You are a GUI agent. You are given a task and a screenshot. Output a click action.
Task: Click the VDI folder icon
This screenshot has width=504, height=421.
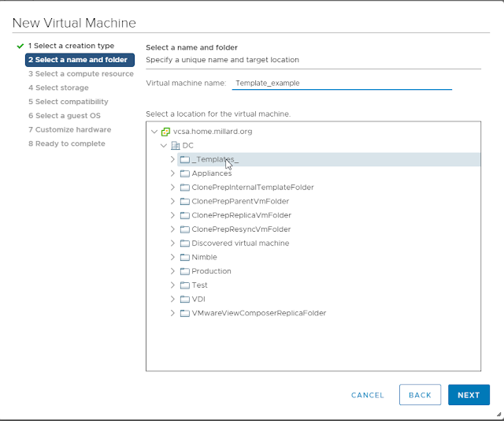(x=185, y=299)
